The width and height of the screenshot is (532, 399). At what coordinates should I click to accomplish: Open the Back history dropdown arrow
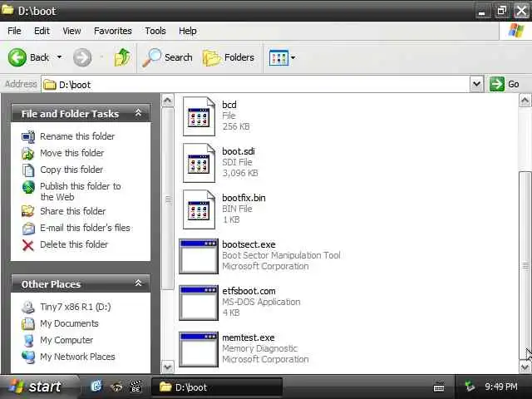click(59, 57)
